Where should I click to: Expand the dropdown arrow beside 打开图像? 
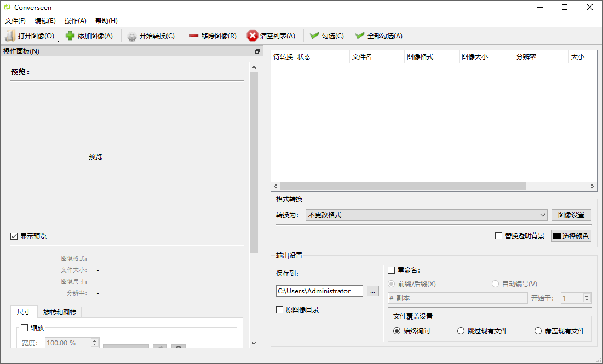click(x=58, y=40)
